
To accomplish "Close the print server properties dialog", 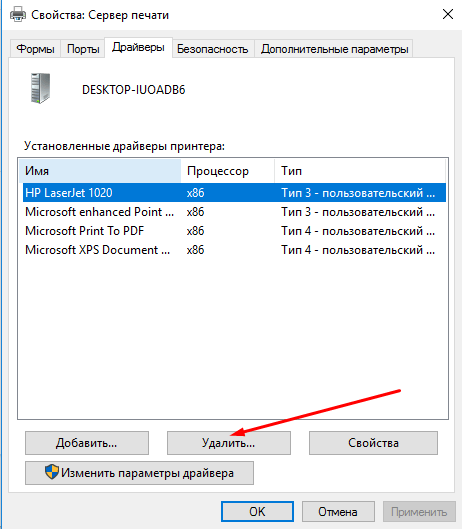I will click(447, 15).
